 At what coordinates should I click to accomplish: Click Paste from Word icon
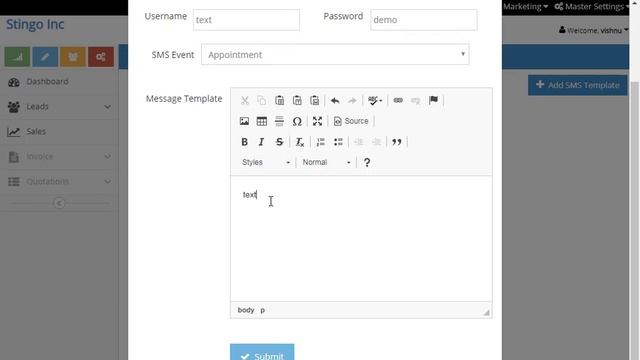pyautogui.click(x=315, y=100)
